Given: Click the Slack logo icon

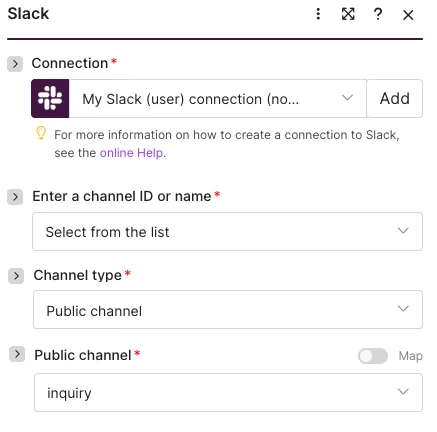Looking at the screenshot, I should (x=50, y=99).
